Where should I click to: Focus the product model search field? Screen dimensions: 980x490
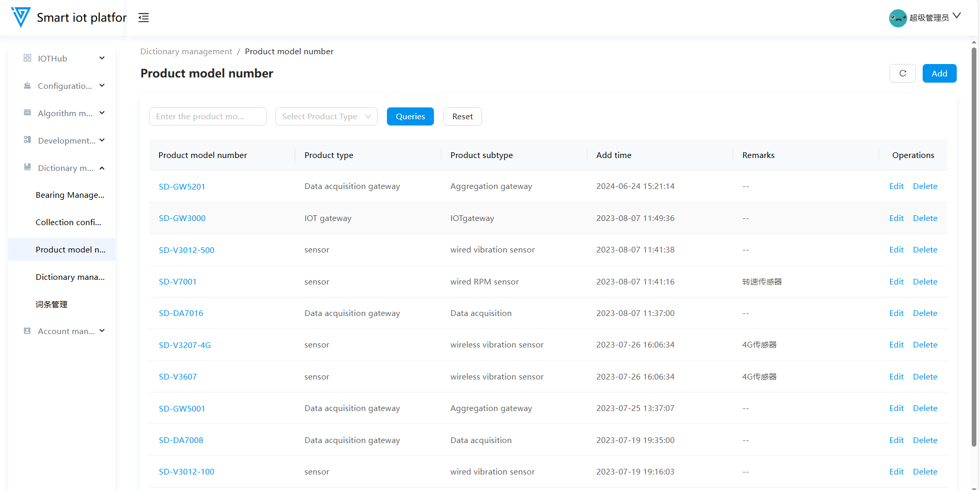pos(208,117)
